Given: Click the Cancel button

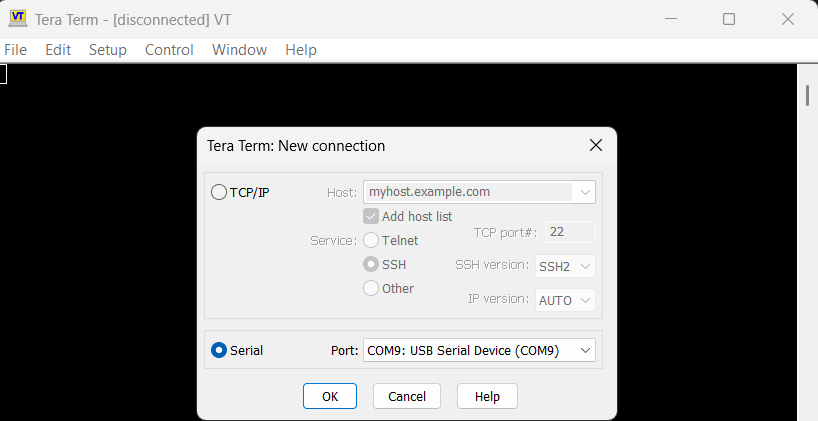Looking at the screenshot, I should 407,396.
